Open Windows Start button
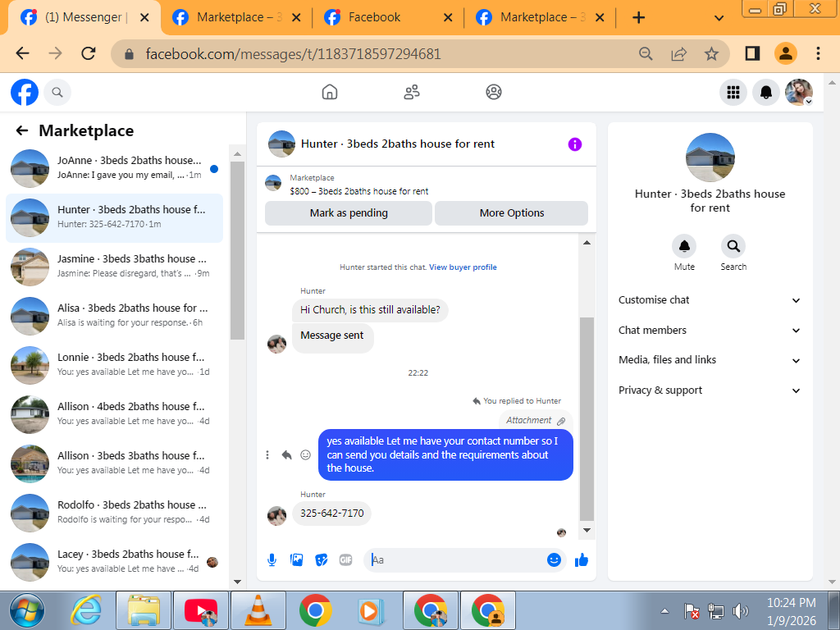Viewport: 840px width, 630px height. (x=27, y=610)
